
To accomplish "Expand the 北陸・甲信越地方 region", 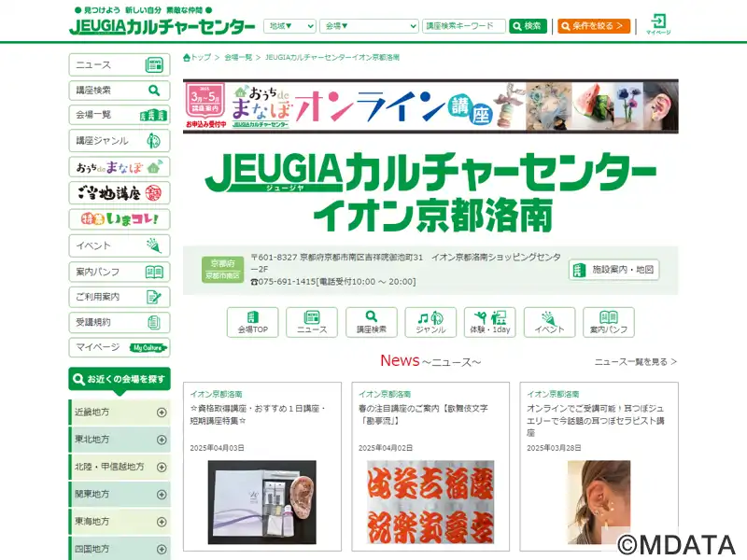I will 120,467.
